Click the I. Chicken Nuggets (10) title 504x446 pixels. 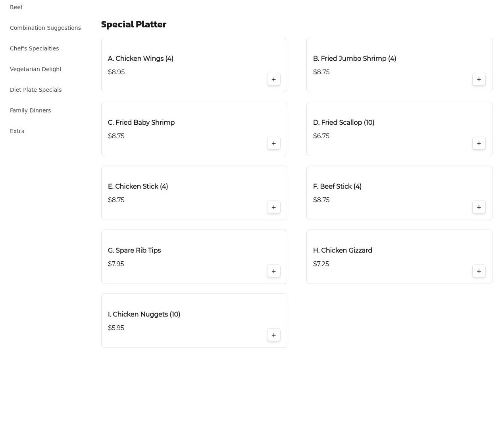click(144, 314)
